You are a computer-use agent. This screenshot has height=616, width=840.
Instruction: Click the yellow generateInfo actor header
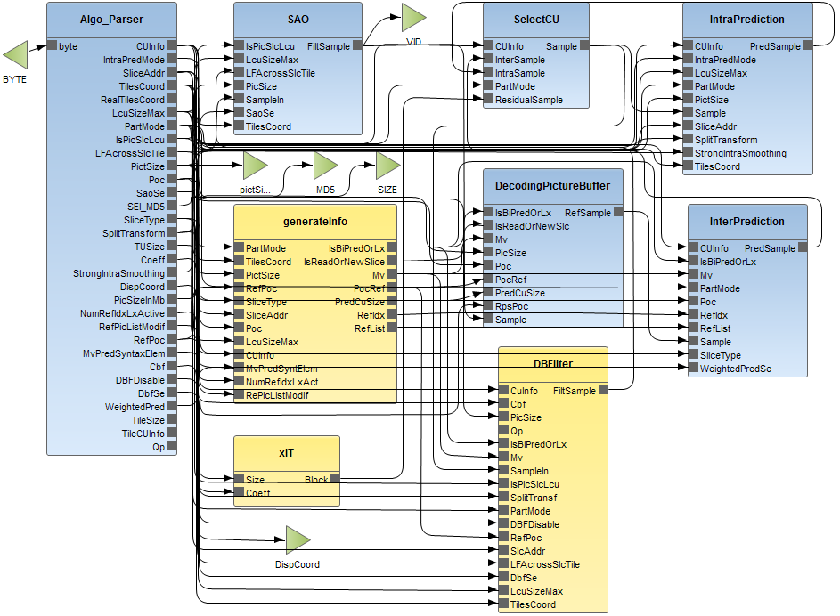pyautogui.click(x=314, y=222)
